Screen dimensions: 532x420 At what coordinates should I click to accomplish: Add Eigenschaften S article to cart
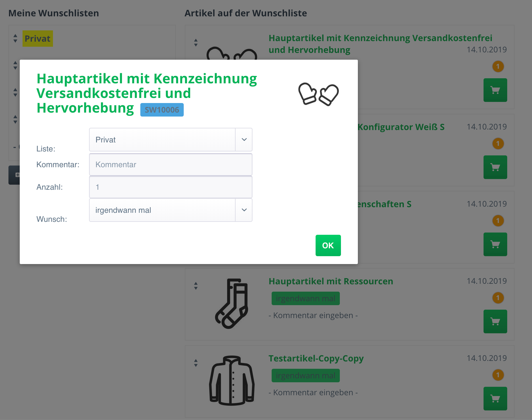click(495, 244)
